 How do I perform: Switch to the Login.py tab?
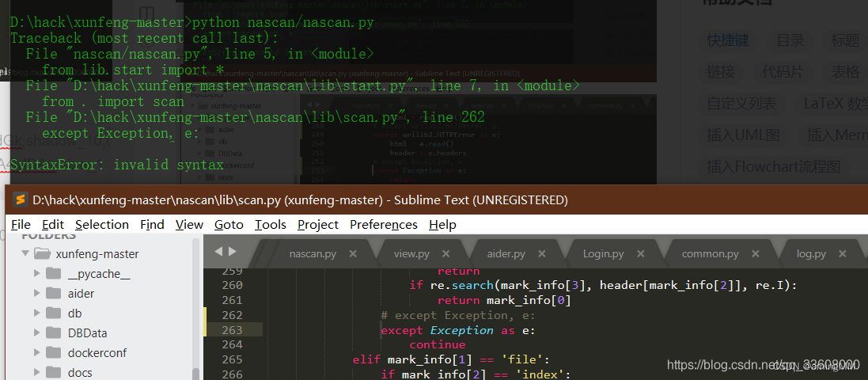click(x=604, y=254)
